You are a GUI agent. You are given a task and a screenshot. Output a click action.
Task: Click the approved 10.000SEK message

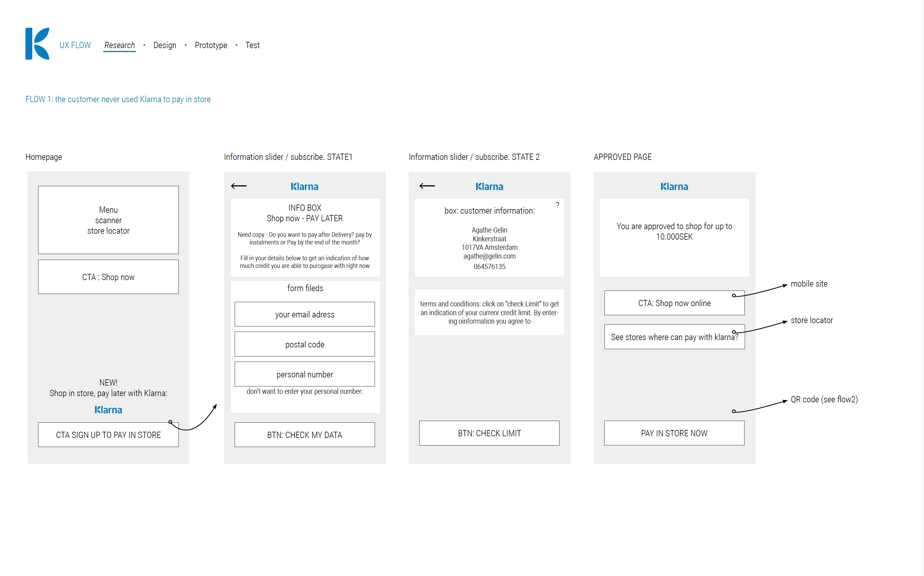pos(674,231)
